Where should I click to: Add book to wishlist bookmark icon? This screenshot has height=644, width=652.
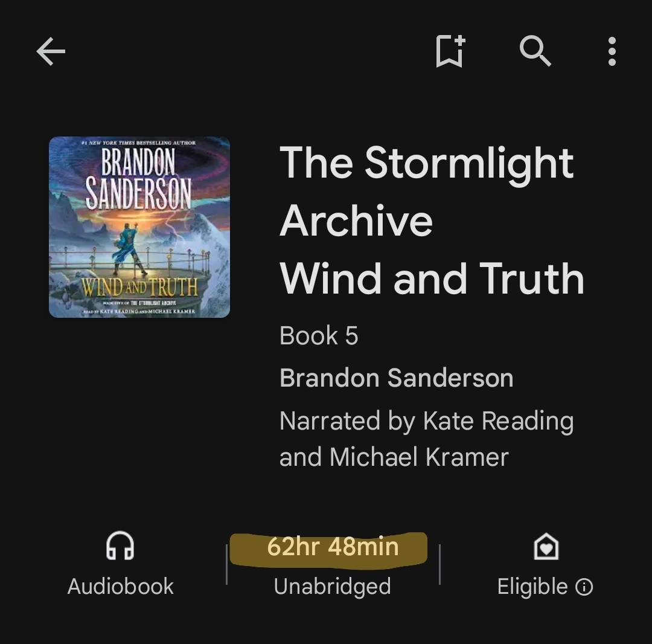(450, 51)
